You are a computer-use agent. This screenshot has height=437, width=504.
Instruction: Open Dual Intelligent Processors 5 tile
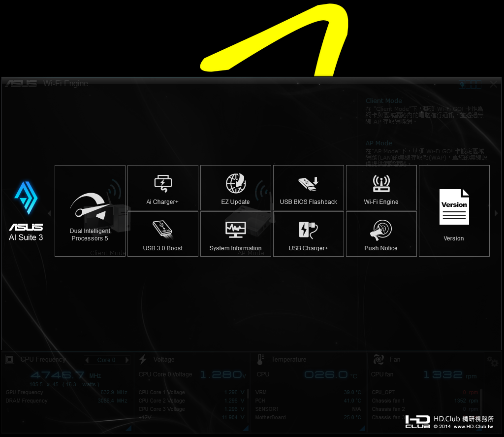(90, 211)
